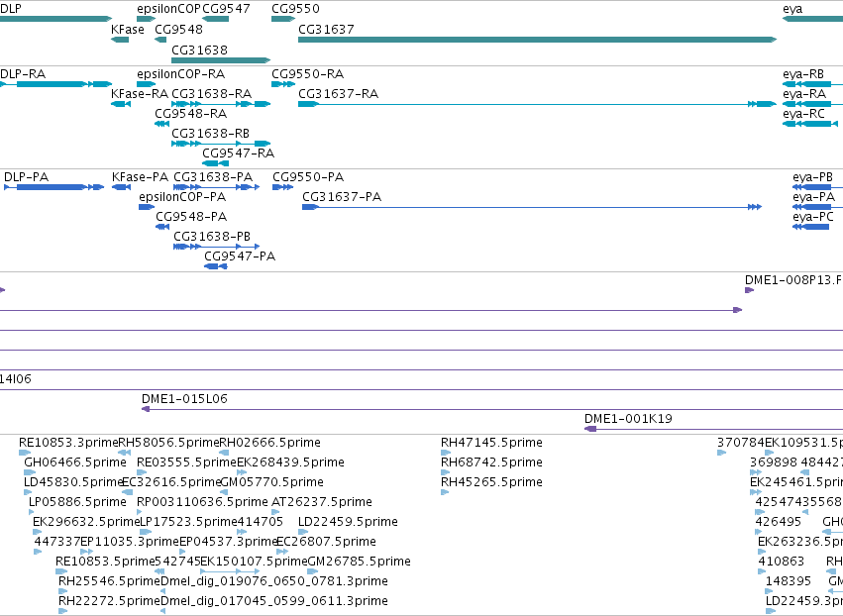Select the DLP-RA transcript label

tap(23, 73)
